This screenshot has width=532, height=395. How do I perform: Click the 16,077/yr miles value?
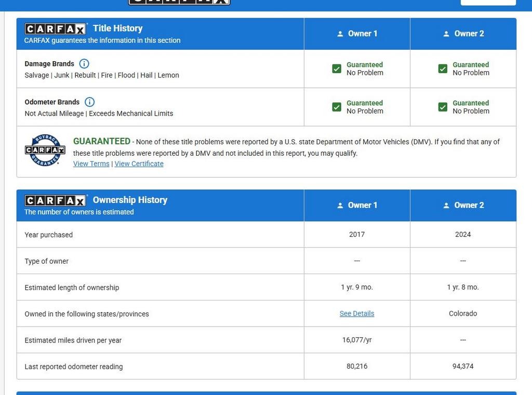(357, 340)
